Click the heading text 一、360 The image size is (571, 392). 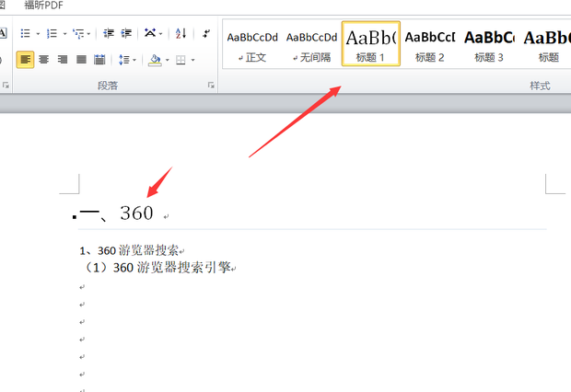116,213
